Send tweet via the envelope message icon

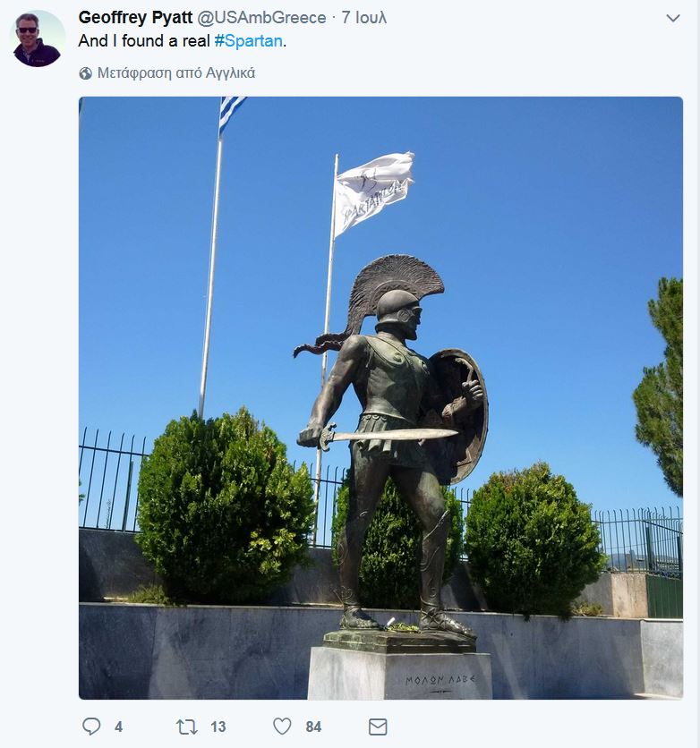click(378, 727)
